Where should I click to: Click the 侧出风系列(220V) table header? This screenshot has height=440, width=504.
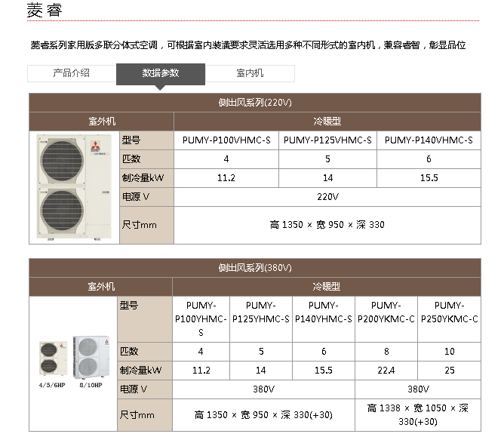point(255,103)
